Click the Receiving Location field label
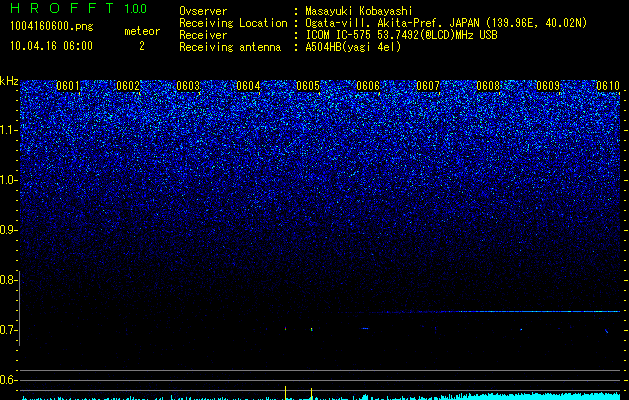The height and width of the screenshot is (400, 629). [x=233, y=23]
